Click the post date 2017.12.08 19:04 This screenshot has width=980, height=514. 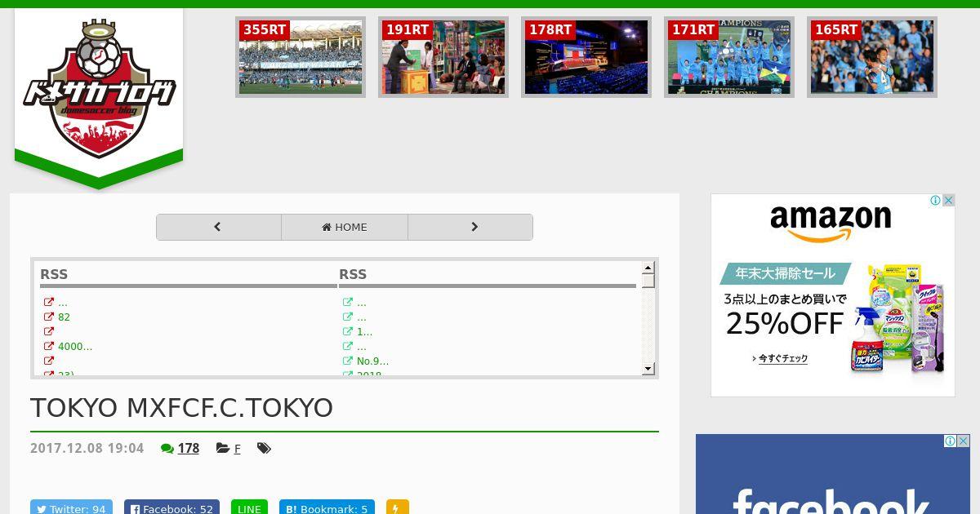point(87,448)
